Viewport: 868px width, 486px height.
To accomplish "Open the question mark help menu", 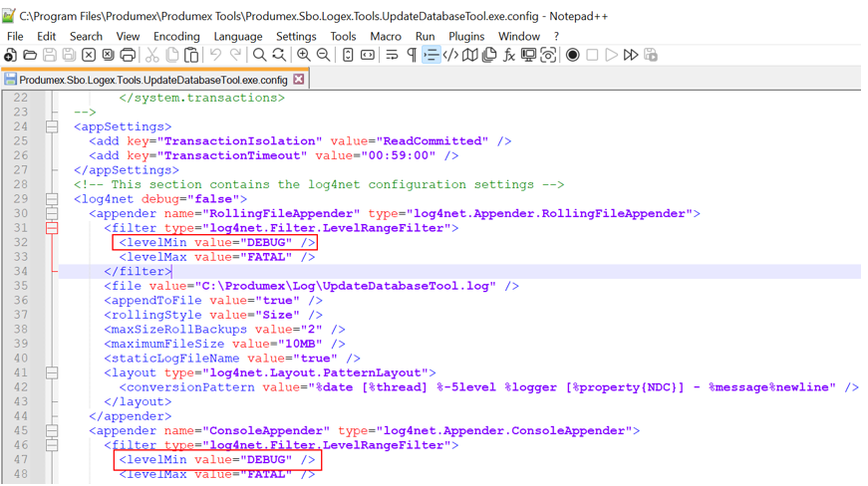I will point(556,37).
